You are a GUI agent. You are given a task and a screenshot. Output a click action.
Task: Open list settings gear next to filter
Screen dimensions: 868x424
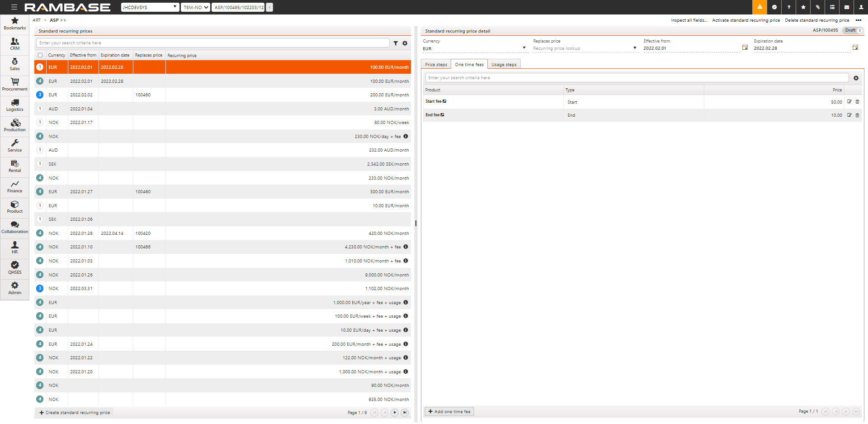(x=405, y=43)
